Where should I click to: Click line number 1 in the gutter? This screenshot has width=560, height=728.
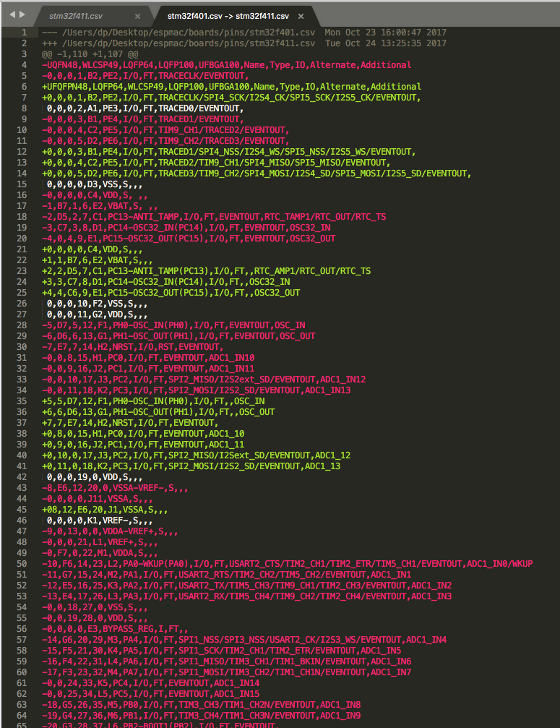pyautogui.click(x=24, y=33)
